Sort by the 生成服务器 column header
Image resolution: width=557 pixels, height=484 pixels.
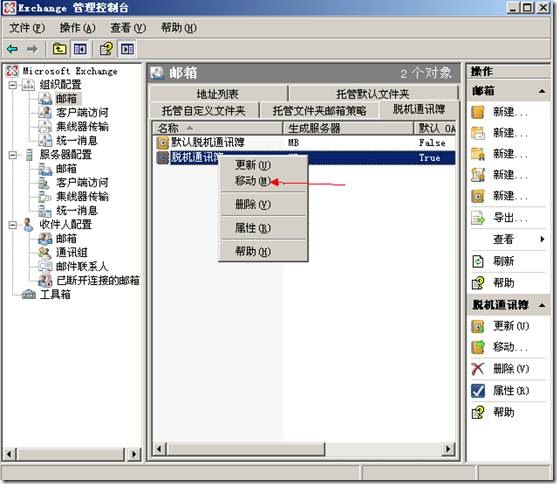coord(348,128)
